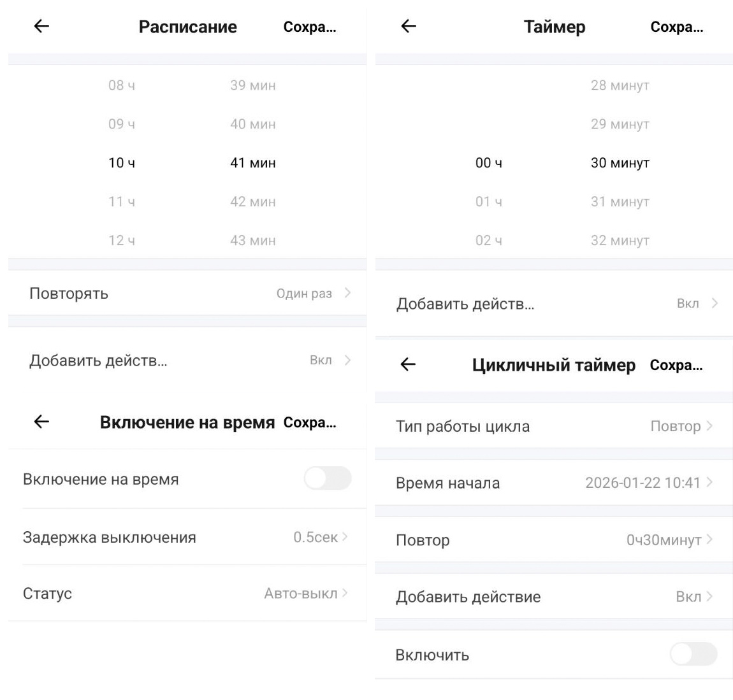Select 31 минут in timer picker

[x=620, y=201]
